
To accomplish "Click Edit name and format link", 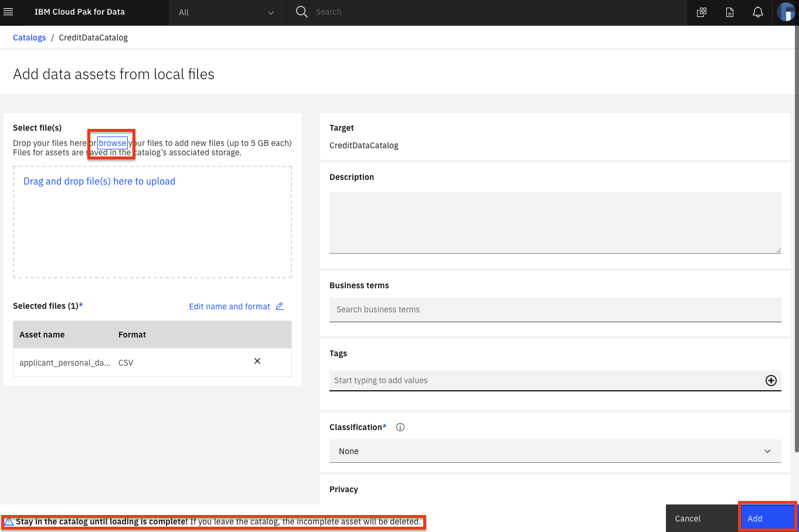I will click(229, 306).
